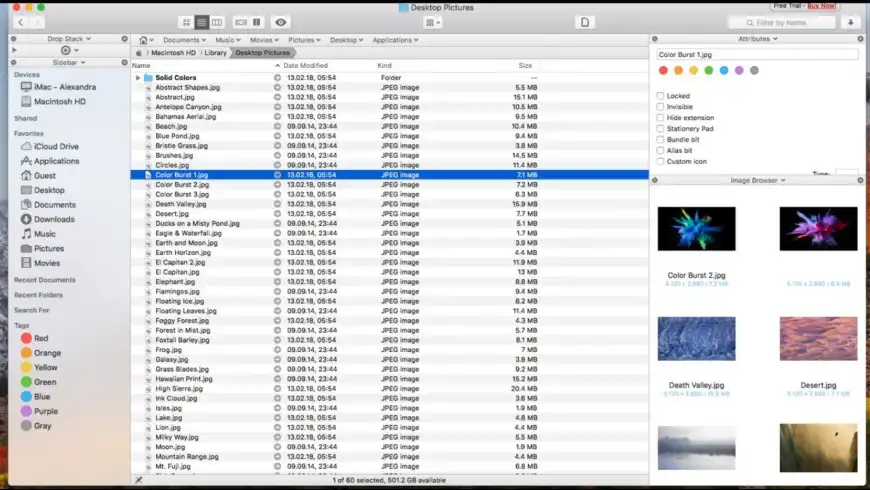Open Movies folder in sidebar

click(40, 263)
